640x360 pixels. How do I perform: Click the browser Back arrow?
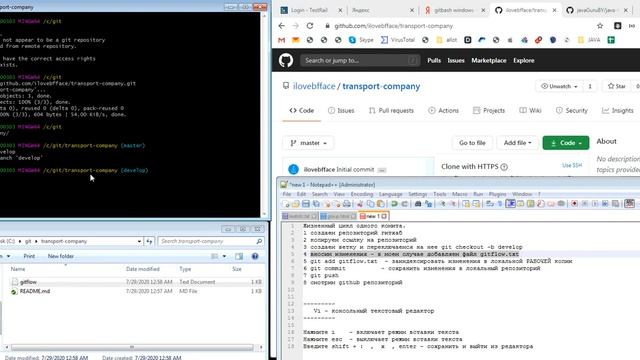click(x=282, y=26)
